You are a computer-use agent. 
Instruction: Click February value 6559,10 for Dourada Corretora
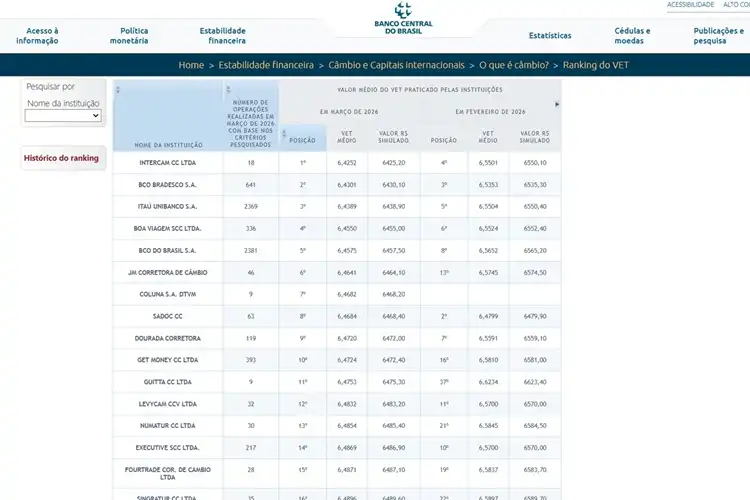pyautogui.click(x=535, y=338)
